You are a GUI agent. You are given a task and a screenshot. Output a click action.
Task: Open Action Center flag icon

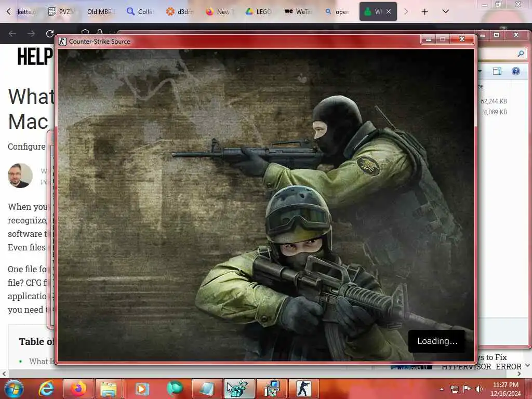(x=467, y=389)
